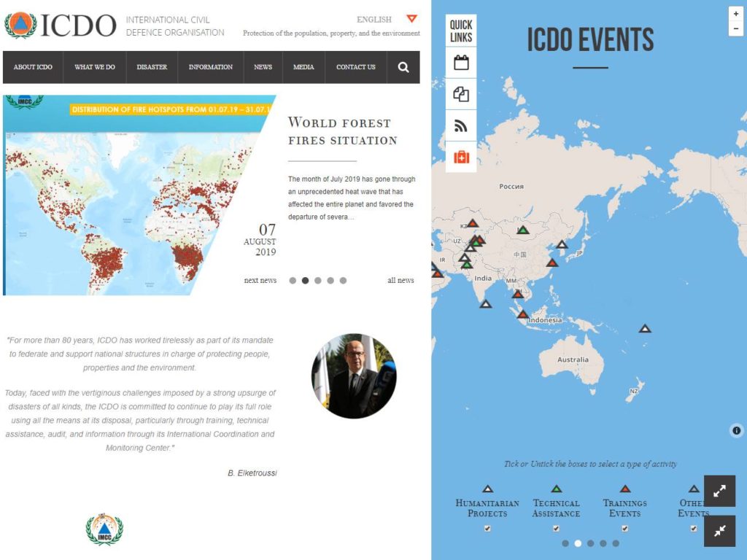Go to third news slide dot
The width and height of the screenshot is (747, 560).
(318, 281)
